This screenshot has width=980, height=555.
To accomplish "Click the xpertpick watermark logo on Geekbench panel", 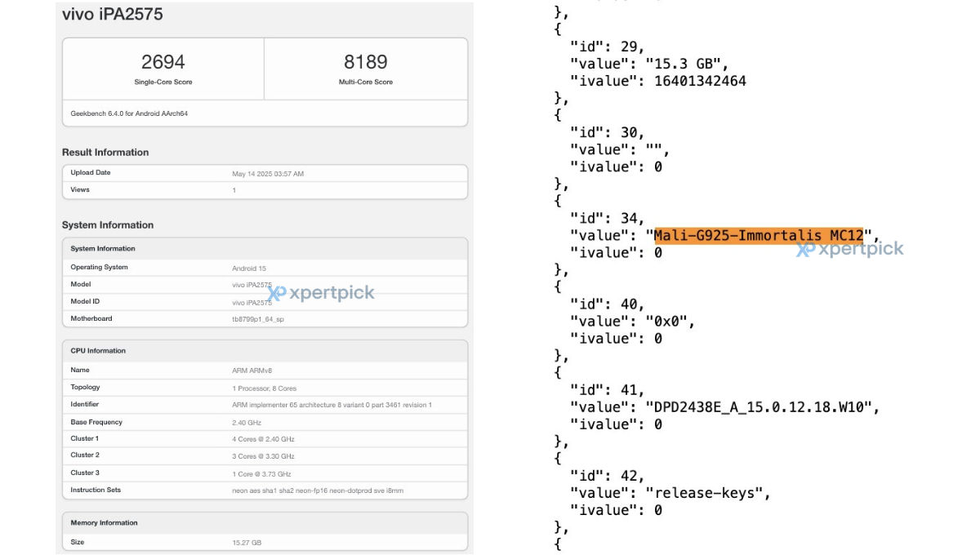I will (x=321, y=292).
